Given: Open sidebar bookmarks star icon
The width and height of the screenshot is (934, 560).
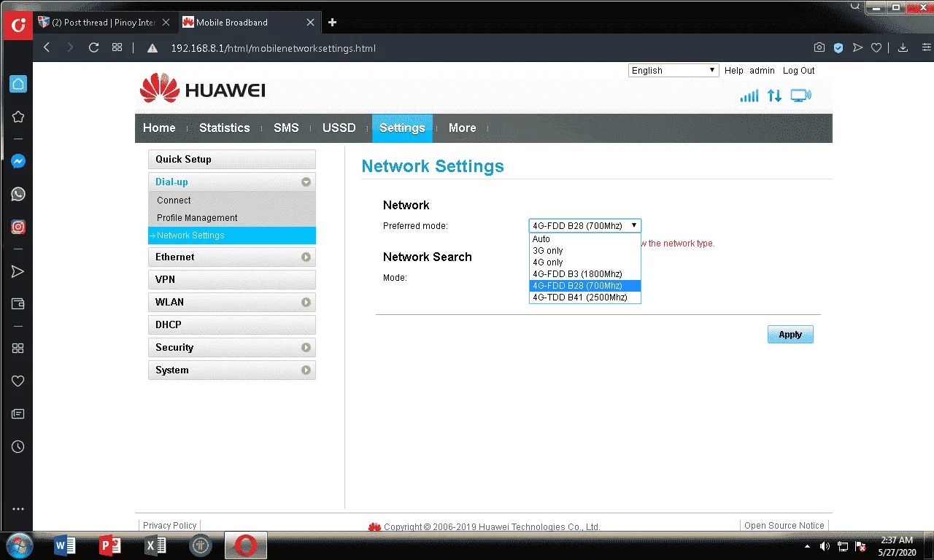Looking at the screenshot, I should click(18, 117).
